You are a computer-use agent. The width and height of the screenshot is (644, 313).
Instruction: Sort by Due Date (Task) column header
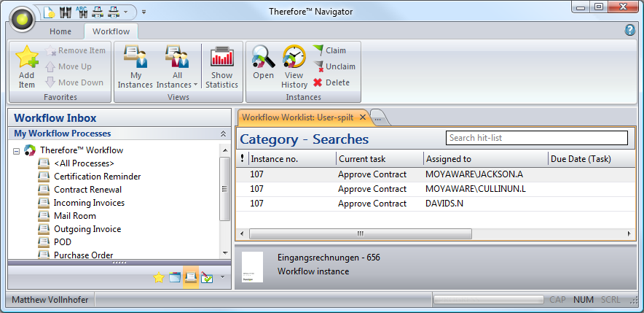point(592,159)
